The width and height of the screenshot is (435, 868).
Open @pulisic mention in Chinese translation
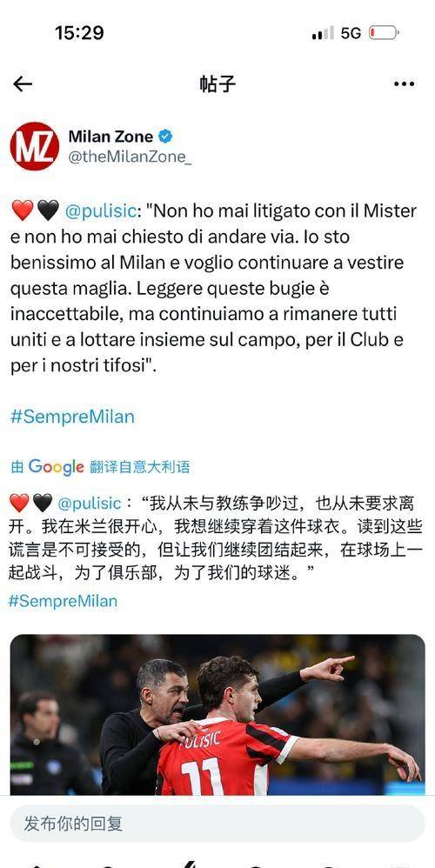click(89, 504)
